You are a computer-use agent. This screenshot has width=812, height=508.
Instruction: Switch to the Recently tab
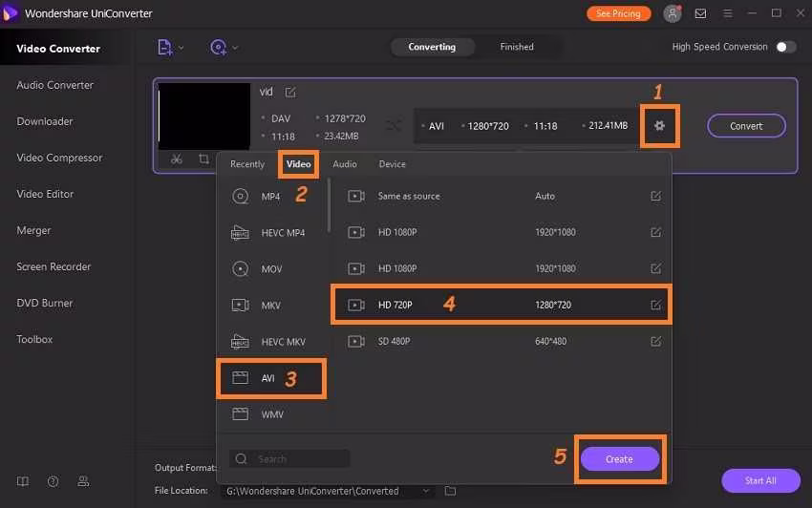pos(247,164)
